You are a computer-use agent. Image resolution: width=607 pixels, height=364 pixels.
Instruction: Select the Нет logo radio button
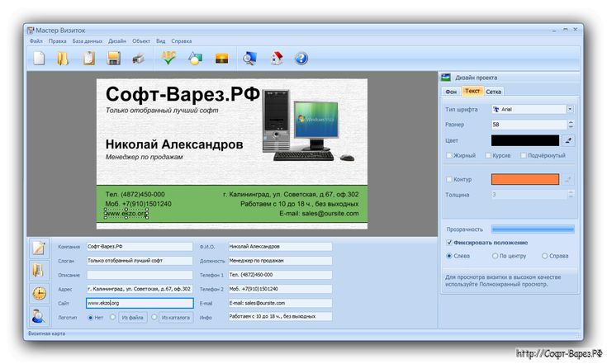[90, 318]
